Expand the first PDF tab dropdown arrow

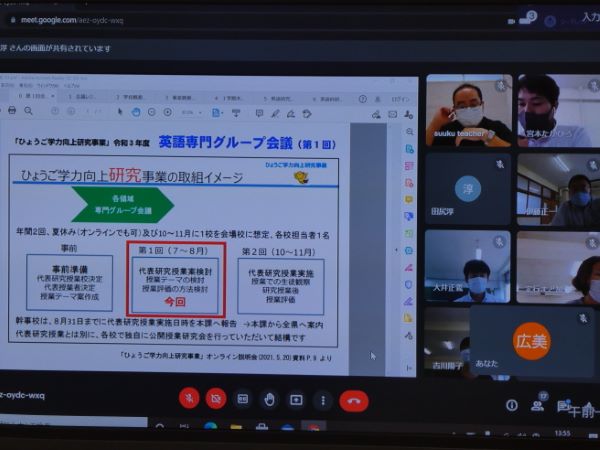click(53, 96)
